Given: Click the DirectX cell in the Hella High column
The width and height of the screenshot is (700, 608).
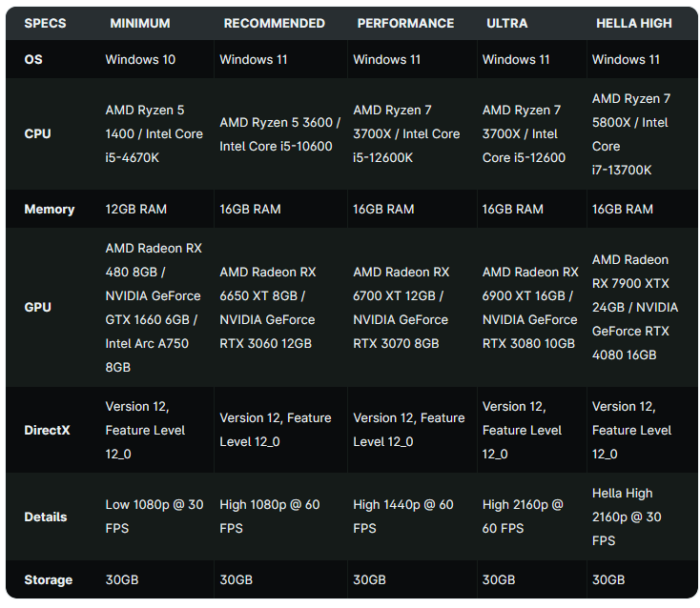Looking at the screenshot, I should pos(631,430).
